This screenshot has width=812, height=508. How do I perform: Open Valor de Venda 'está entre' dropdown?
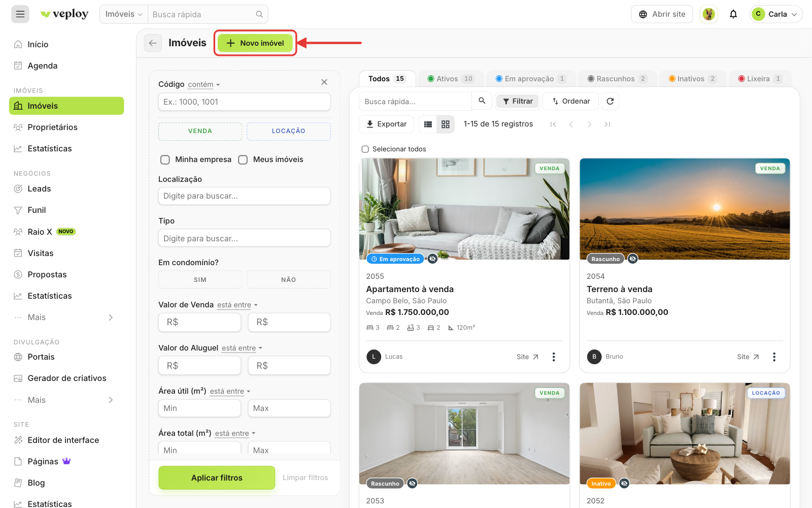point(238,305)
